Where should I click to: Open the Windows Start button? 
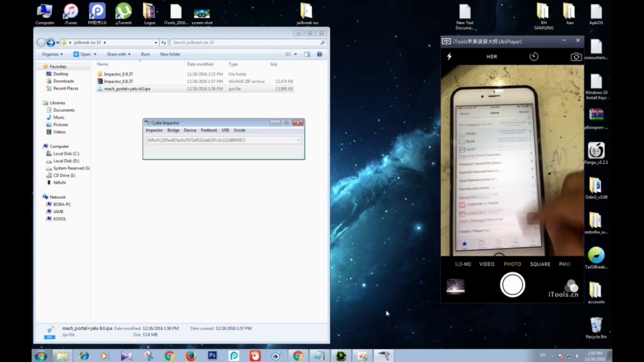click(41, 356)
